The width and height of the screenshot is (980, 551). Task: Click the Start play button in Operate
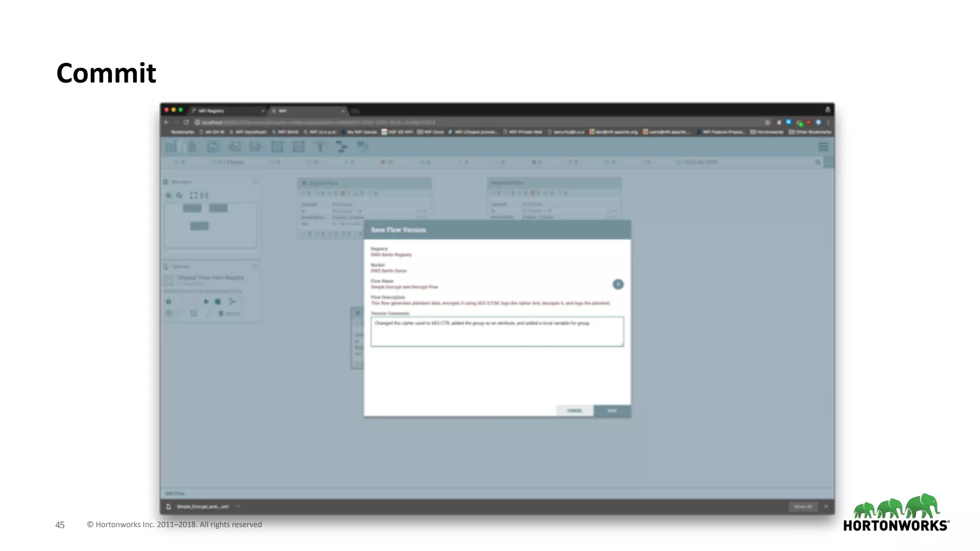206,302
